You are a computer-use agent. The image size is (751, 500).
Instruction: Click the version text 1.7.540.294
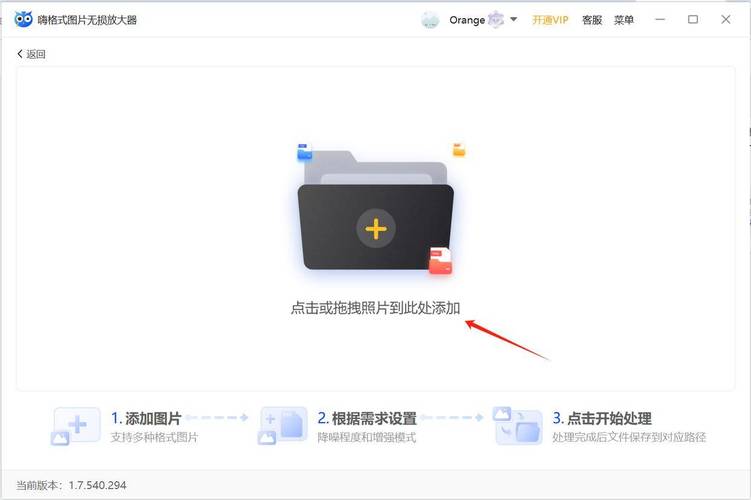97,485
